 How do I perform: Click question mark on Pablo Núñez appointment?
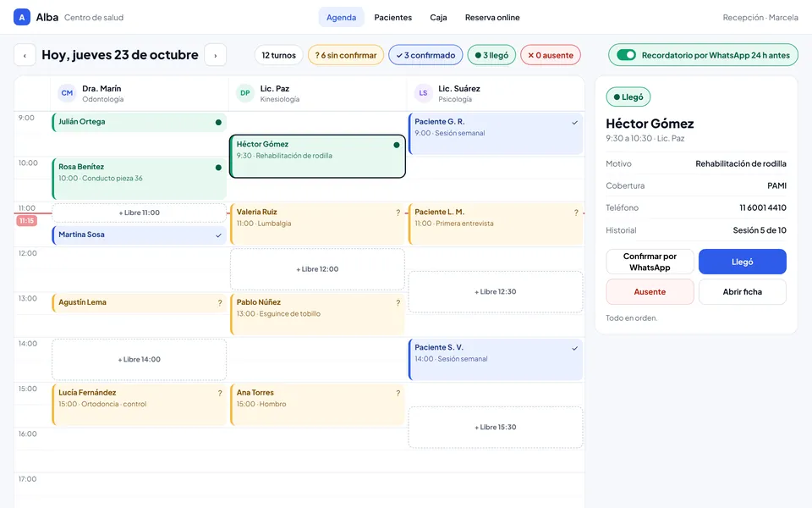[x=398, y=303]
